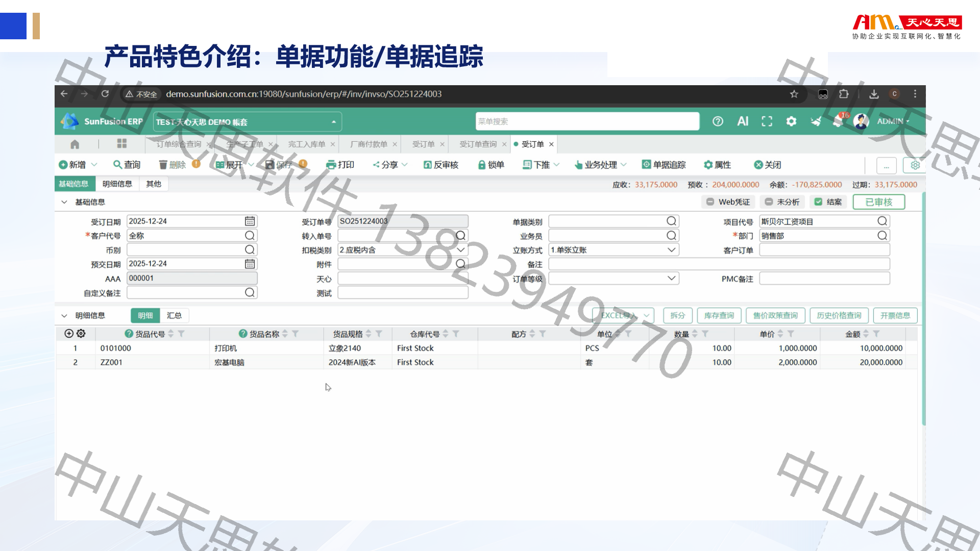Open the table column settings gear

tap(81, 334)
